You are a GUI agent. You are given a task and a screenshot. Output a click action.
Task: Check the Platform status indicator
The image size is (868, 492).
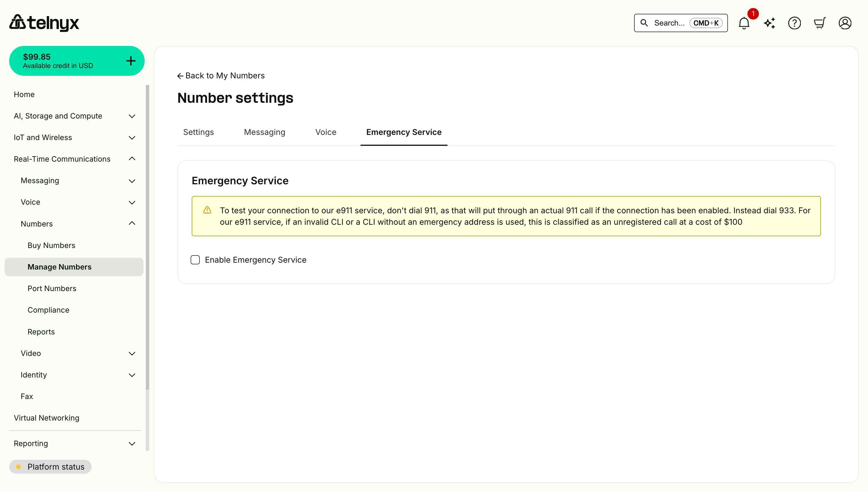(x=50, y=467)
